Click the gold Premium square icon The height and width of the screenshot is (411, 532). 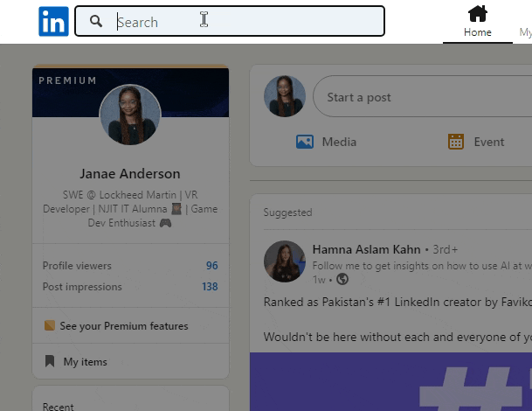click(x=50, y=325)
